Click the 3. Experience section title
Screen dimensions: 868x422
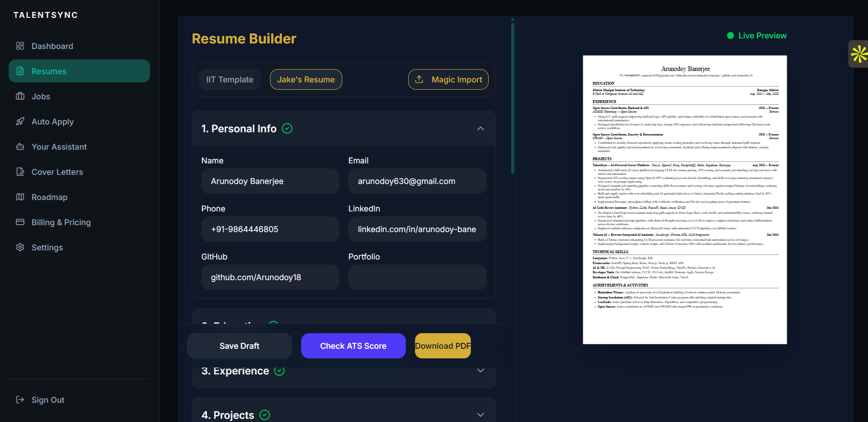235,371
